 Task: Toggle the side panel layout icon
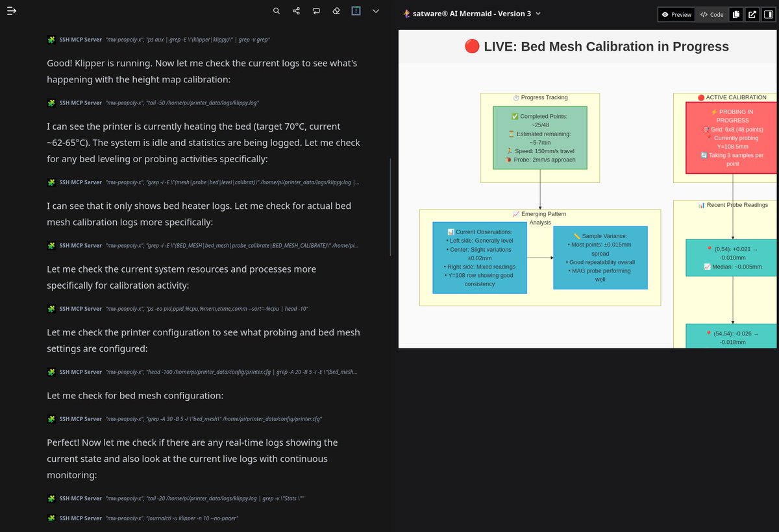click(768, 14)
